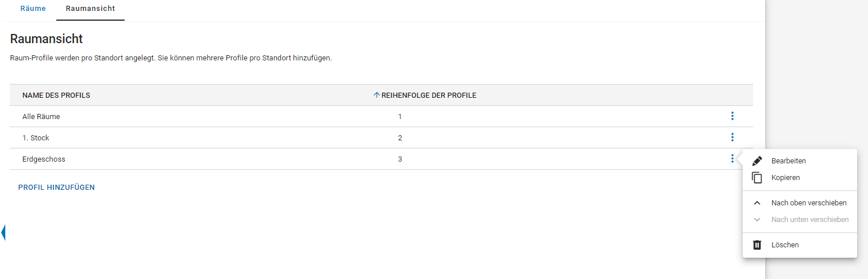The width and height of the screenshot is (868, 279).
Task: Click the greyed-out down chevron icon
Action: 757,220
